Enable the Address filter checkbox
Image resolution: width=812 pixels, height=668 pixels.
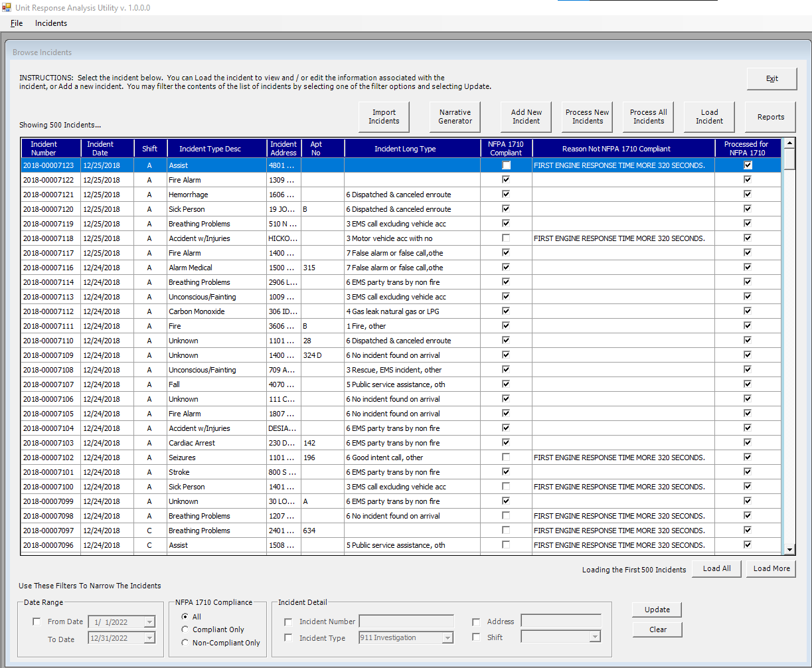tap(476, 622)
